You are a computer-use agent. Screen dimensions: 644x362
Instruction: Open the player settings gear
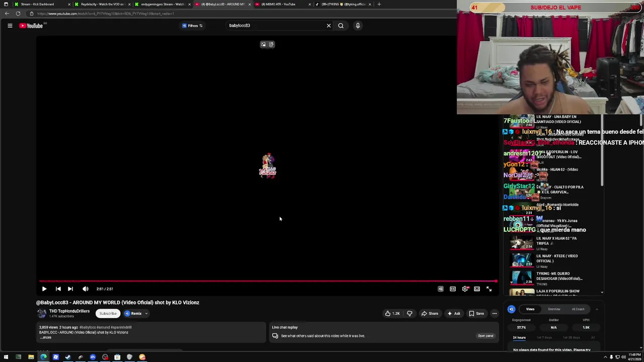coord(465,289)
